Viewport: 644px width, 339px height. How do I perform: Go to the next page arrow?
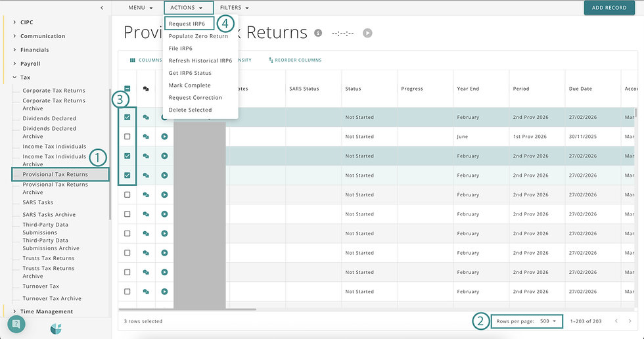pyautogui.click(x=630, y=321)
